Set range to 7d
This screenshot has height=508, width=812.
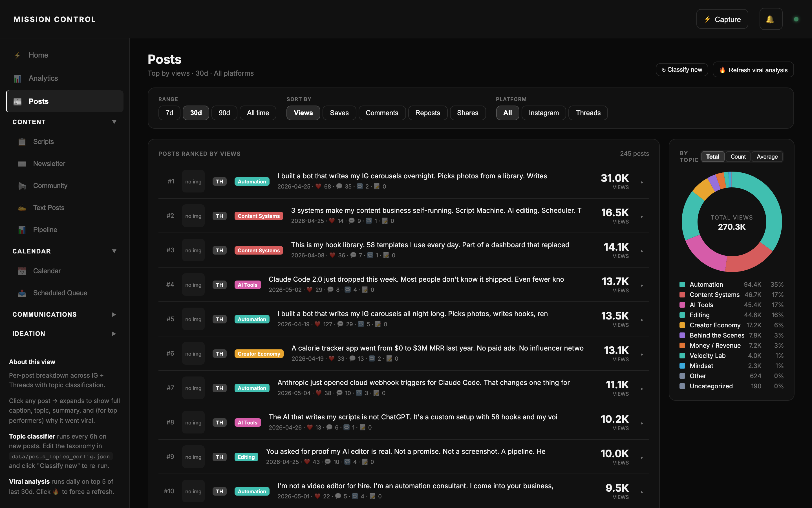tap(169, 113)
